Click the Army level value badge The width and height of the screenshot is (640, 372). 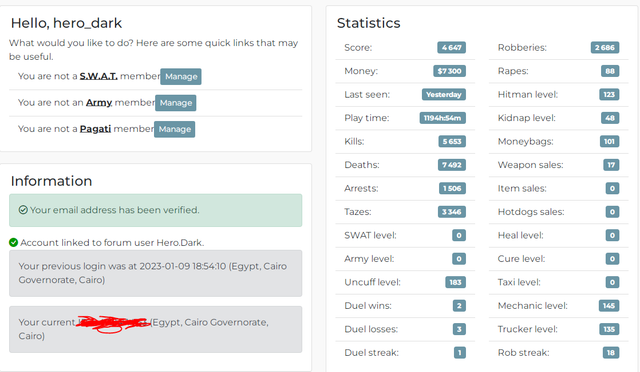coord(459,259)
